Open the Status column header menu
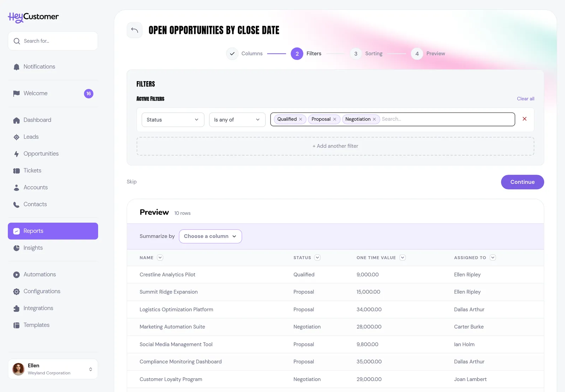The width and height of the screenshot is (565, 392). [x=317, y=258]
